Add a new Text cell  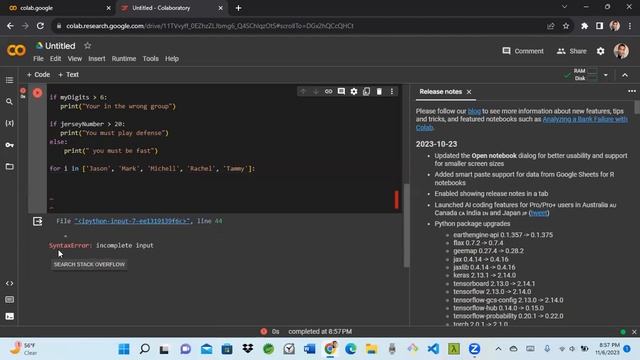coord(69,75)
